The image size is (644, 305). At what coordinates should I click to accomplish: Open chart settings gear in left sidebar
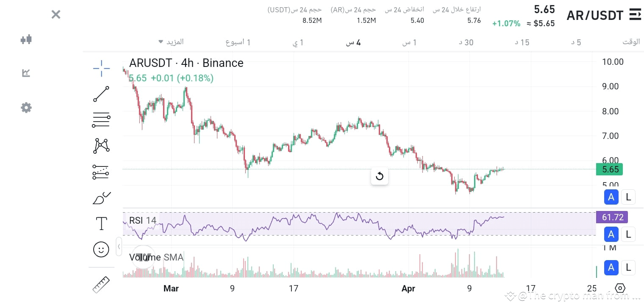26,108
